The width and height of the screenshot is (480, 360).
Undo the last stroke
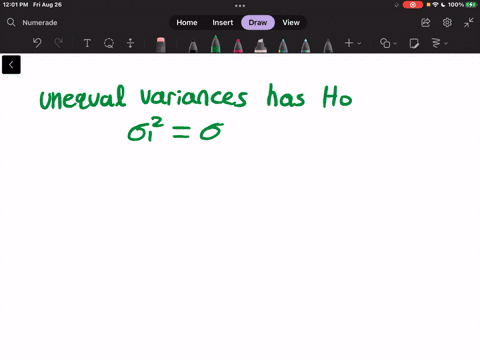pos(37,43)
